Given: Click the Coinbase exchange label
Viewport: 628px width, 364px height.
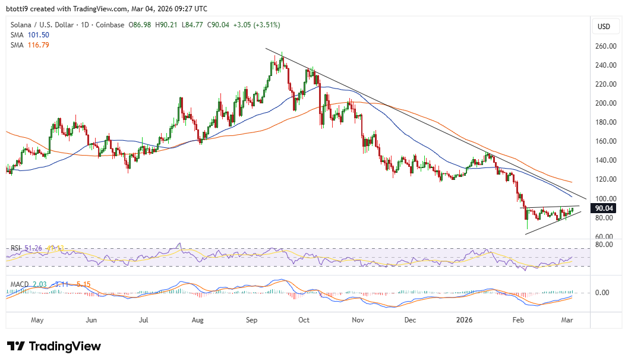Looking at the screenshot, I should 111,25.
